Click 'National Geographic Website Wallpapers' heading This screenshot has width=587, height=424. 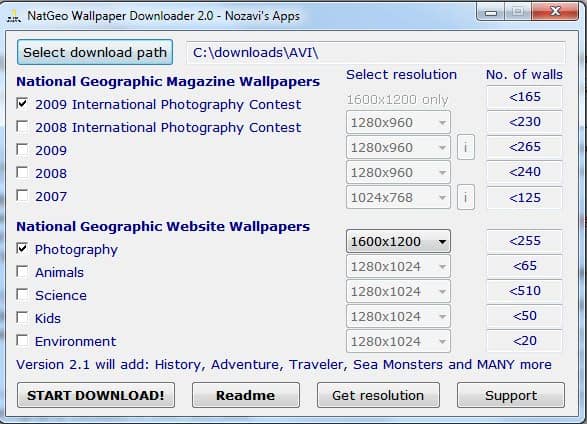tap(163, 226)
